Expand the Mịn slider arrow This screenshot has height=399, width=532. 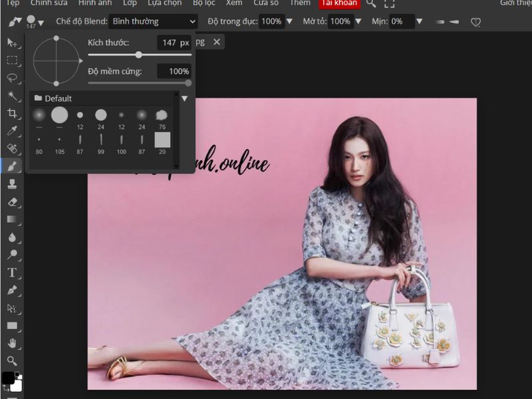420,21
